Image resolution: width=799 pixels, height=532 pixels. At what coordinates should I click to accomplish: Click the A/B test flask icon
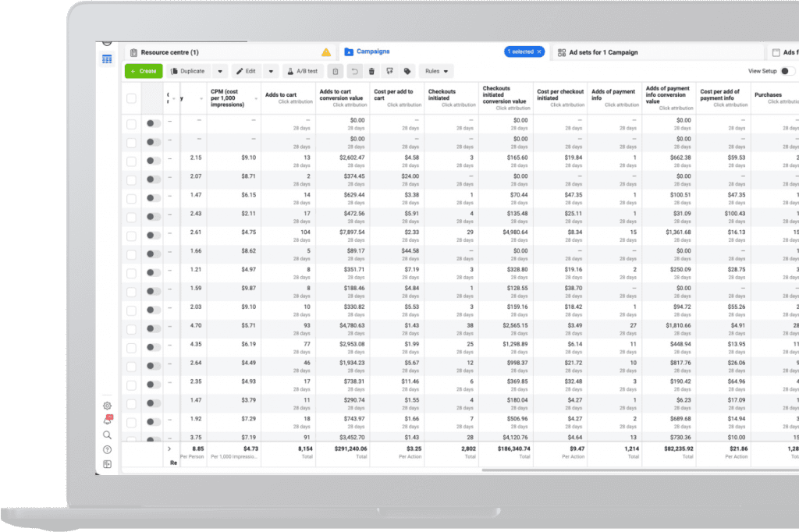click(290, 71)
